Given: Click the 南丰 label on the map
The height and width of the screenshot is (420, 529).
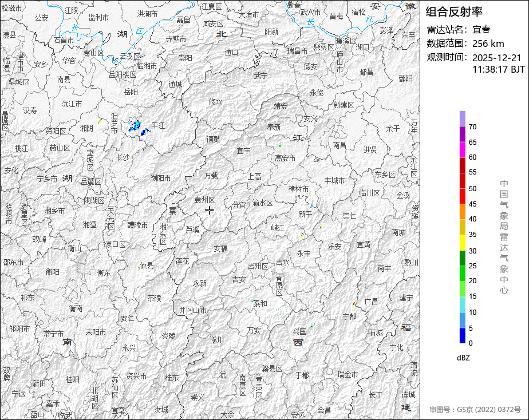Looking at the screenshot, I should click(385, 268).
